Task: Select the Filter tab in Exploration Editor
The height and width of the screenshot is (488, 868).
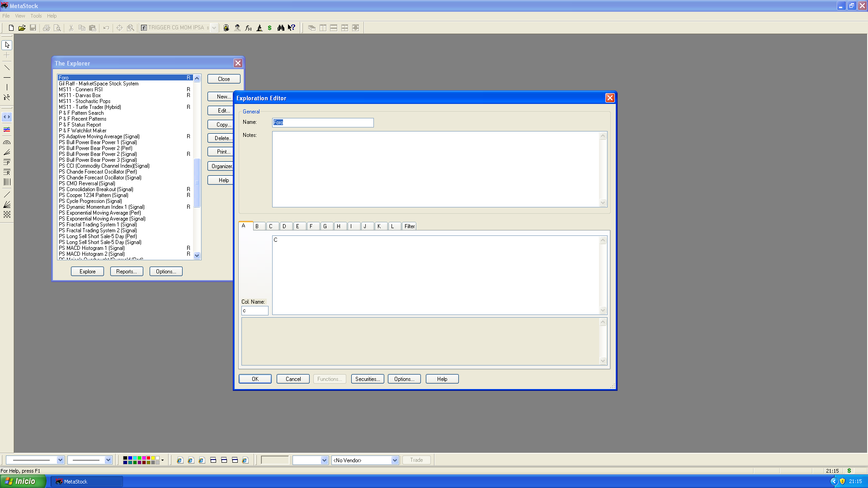Action: [x=409, y=226]
